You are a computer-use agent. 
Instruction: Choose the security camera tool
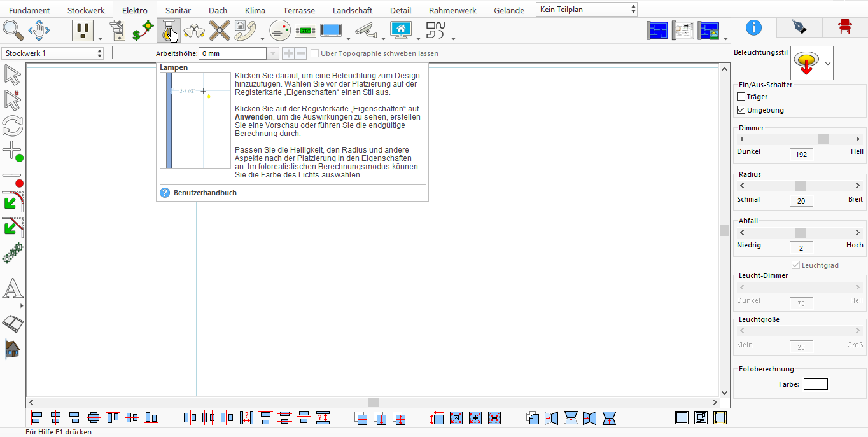pos(365,30)
